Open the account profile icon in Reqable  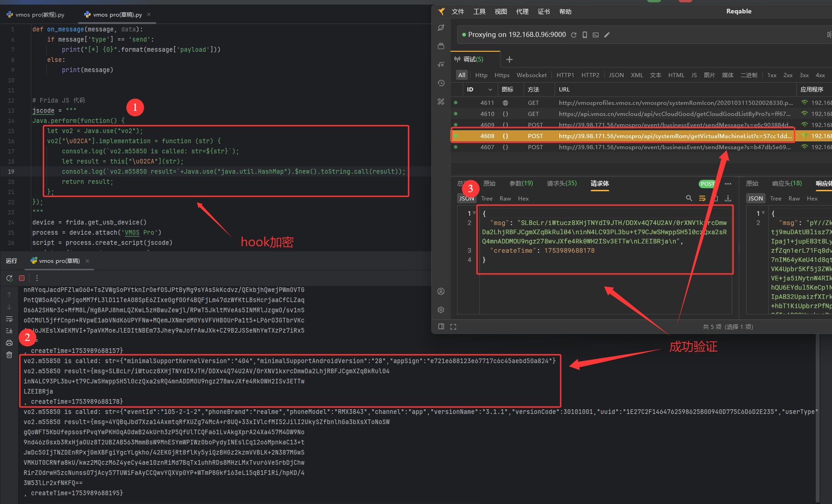[x=441, y=291]
